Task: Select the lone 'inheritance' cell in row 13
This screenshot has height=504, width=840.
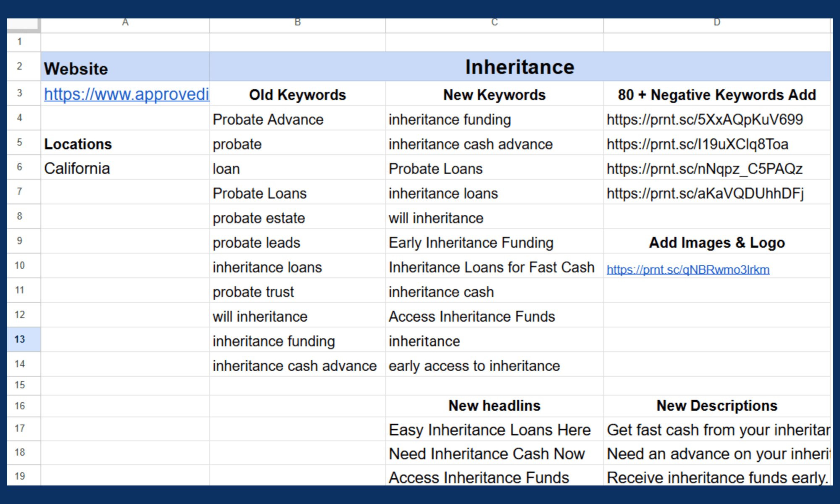Action: tap(494, 340)
